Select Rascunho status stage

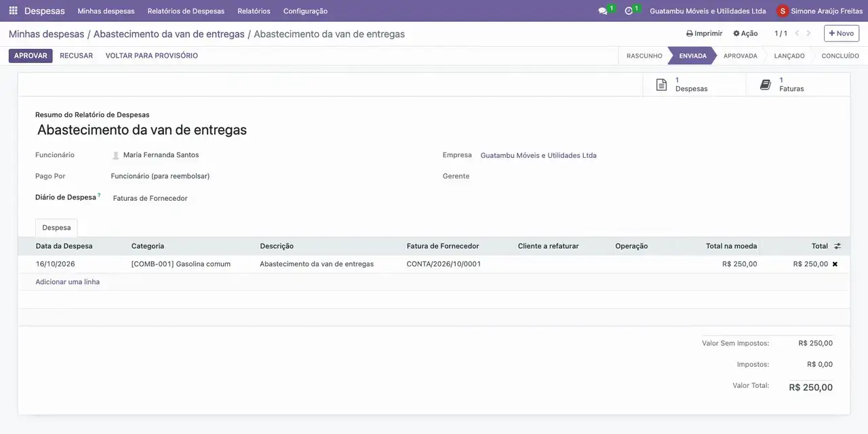click(x=644, y=56)
